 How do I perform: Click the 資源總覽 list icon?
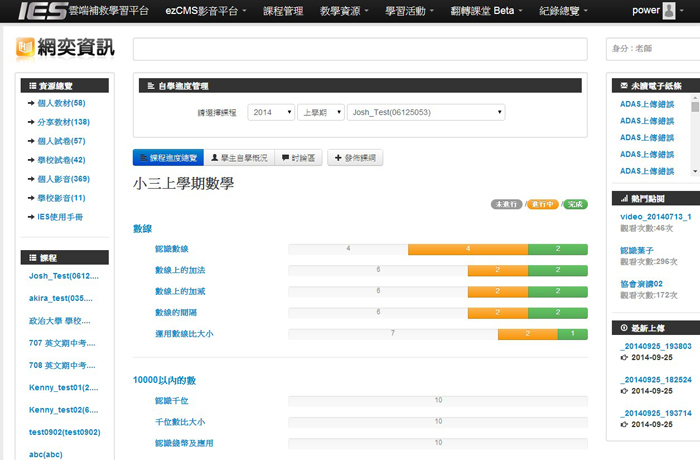[x=32, y=86]
